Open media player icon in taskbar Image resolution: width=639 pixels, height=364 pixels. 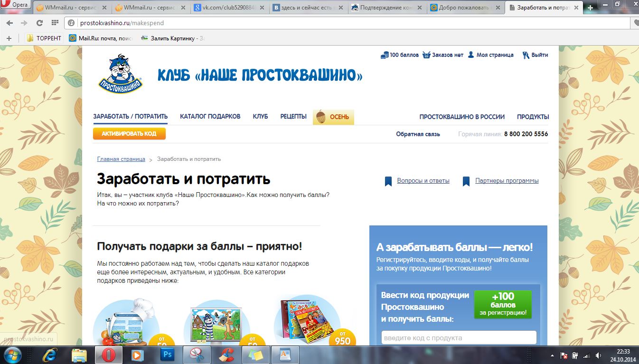click(138, 355)
